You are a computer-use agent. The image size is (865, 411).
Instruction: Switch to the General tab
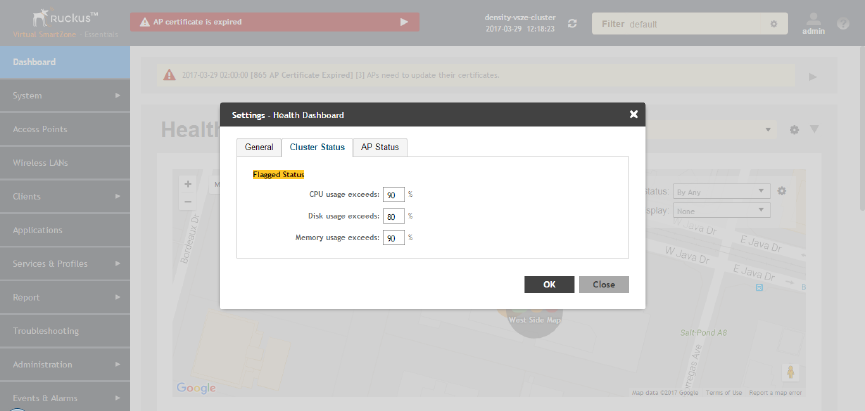pos(259,147)
